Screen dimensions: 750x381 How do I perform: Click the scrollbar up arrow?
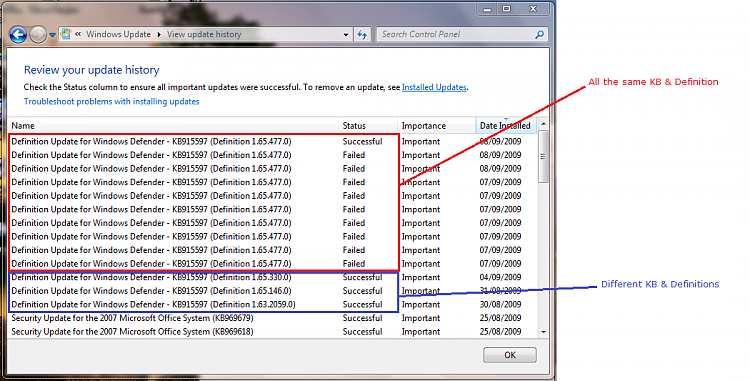coord(543,124)
